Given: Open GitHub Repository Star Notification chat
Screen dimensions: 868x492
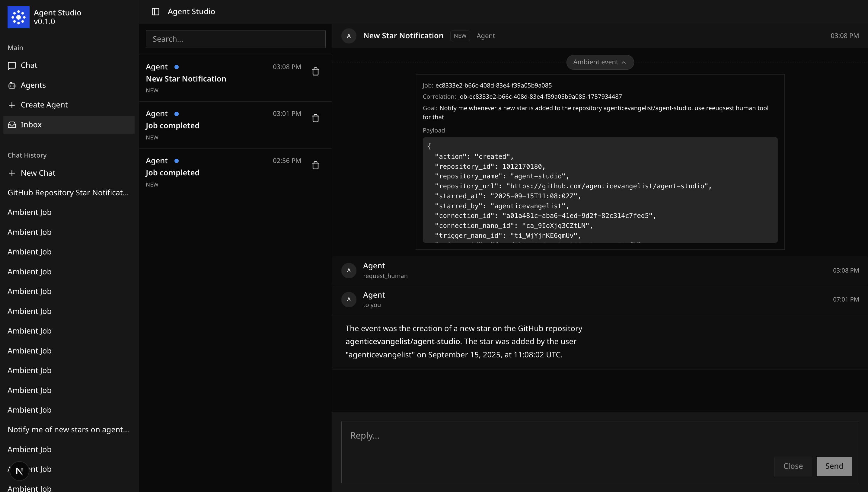Looking at the screenshot, I should [x=68, y=193].
